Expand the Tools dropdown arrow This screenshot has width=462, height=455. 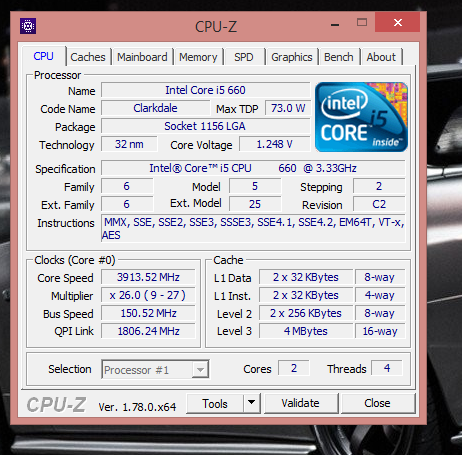[252, 404]
